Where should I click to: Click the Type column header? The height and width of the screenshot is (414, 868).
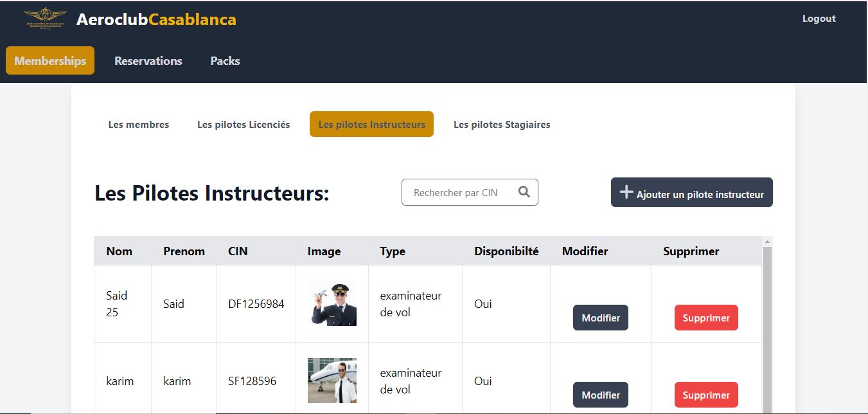click(393, 251)
